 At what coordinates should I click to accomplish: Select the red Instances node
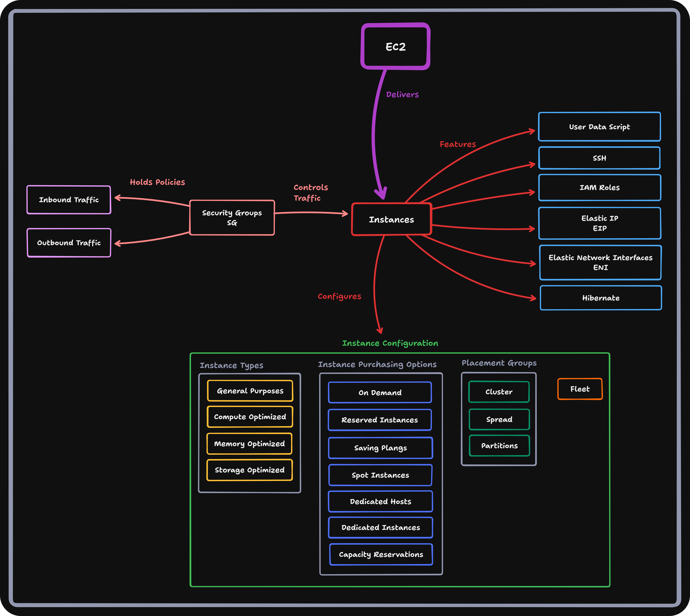pos(391,220)
